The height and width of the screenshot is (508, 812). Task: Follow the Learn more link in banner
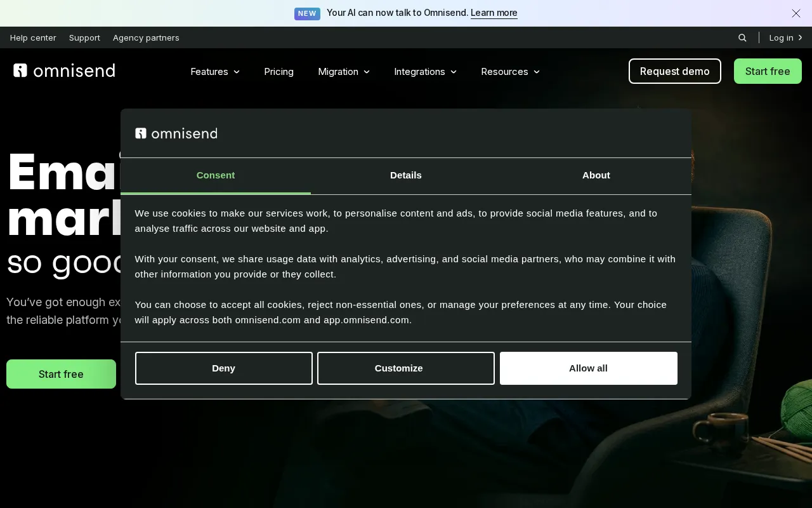pyautogui.click(x=494, y=13)
